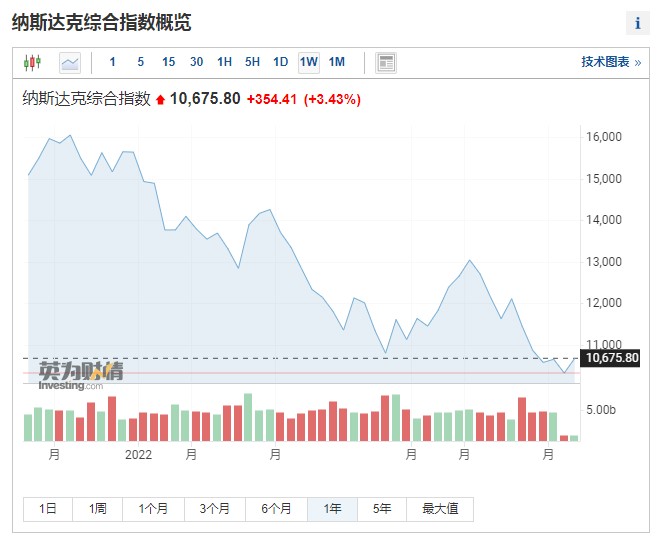Switch to candlestick chart type

[32, 63]
